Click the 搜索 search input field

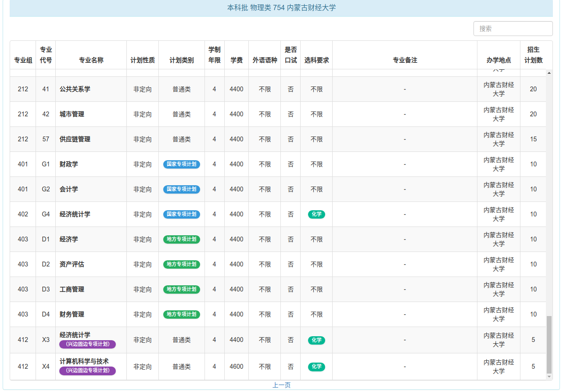513,29
